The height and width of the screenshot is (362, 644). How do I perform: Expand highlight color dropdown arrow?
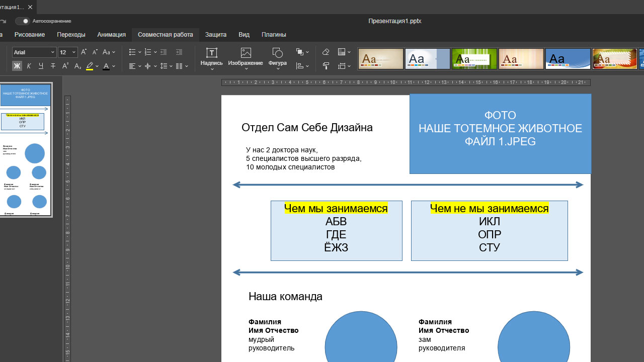tap(97, 66)
